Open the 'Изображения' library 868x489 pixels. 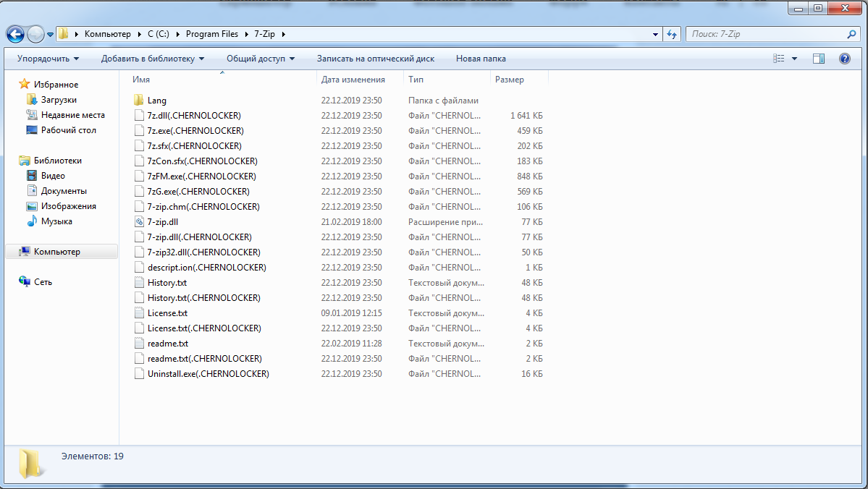68,205
